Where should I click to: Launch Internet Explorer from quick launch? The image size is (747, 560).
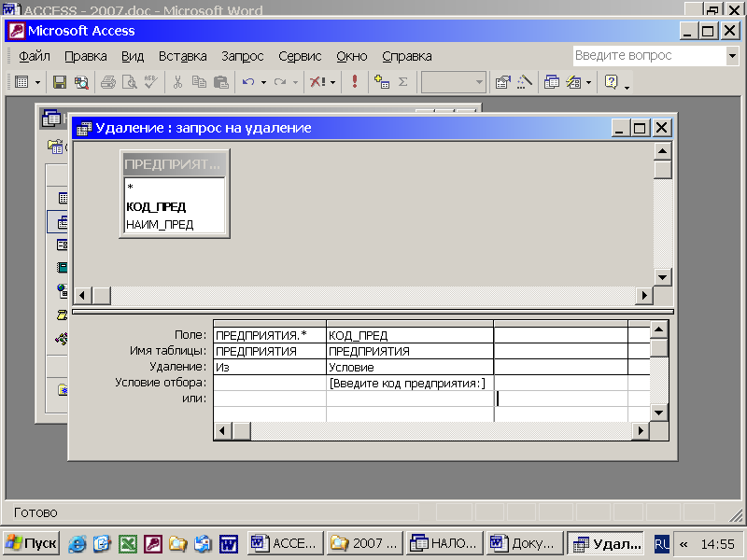(78, 544)
